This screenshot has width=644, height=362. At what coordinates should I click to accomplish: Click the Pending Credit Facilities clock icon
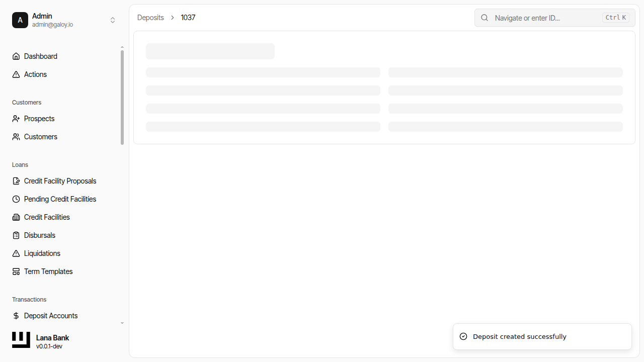[16, 199]
